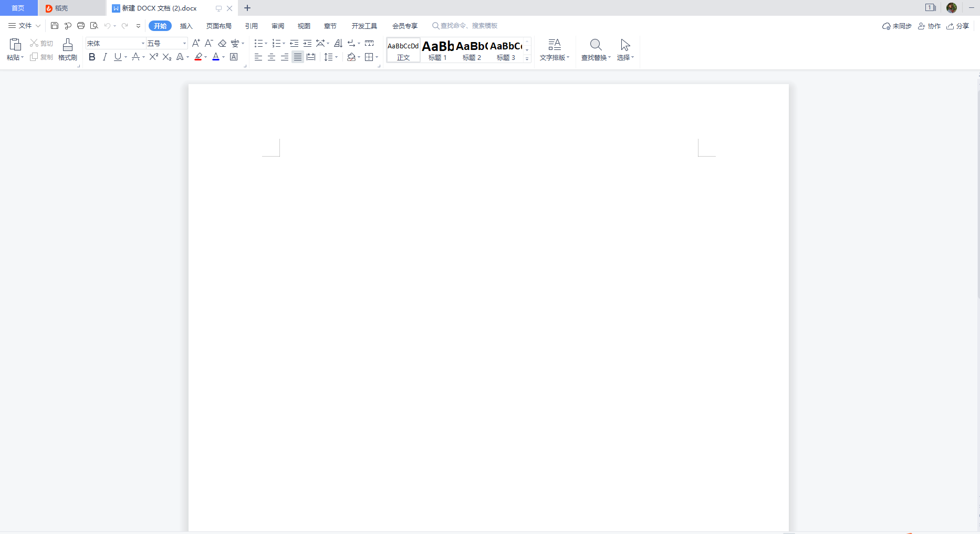Click the Save icon in quick access toolbar
The width and height of the screenshot is (980, 534).
click(x=55, y=26)
